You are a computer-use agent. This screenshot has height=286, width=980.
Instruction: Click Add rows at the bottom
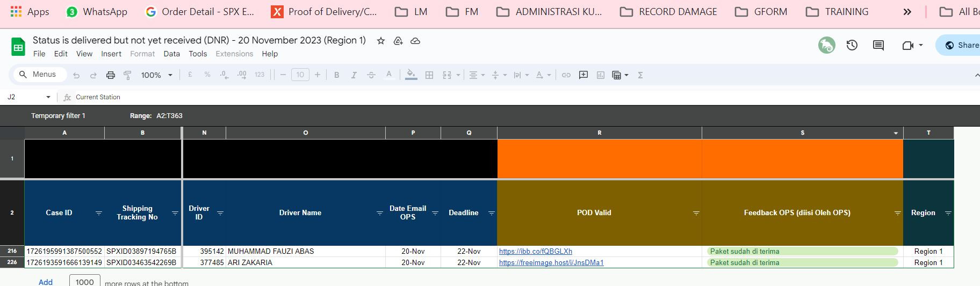pos(46,282)
